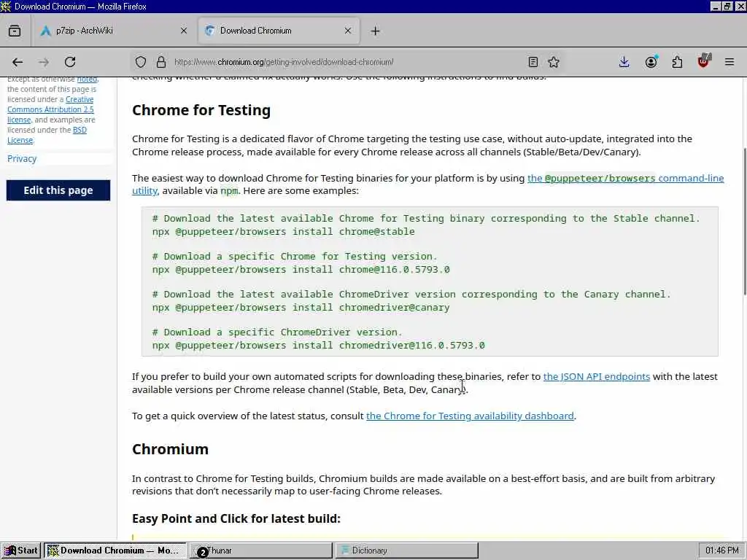This screenshot has width=747, height=560.
Task: Click the Chromium section heading
Action: (x=170, y=449)
